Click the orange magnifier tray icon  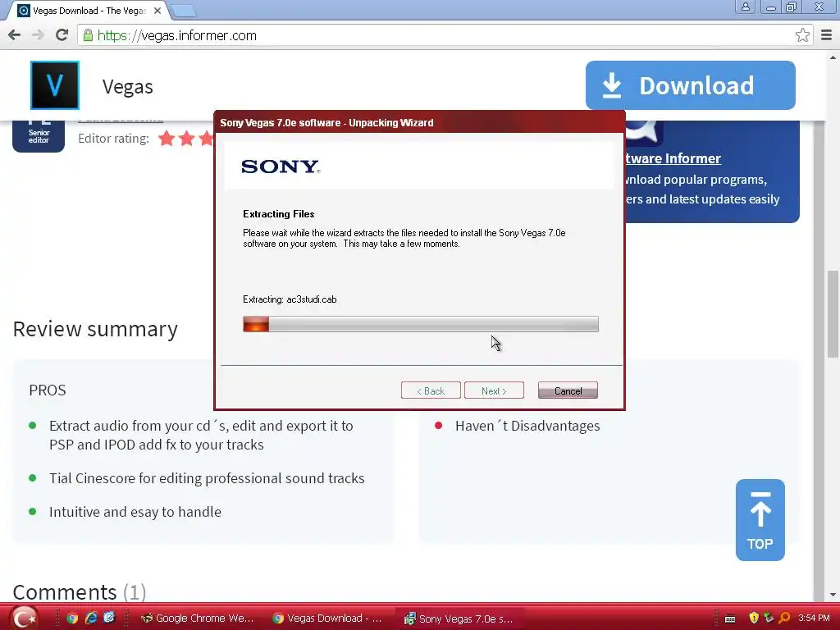tap(784, 618)
